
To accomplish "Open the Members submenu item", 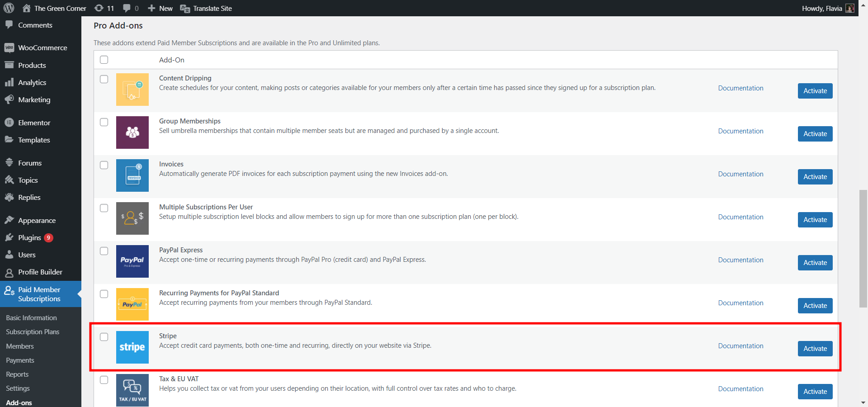I will click(x=20, y=346).
